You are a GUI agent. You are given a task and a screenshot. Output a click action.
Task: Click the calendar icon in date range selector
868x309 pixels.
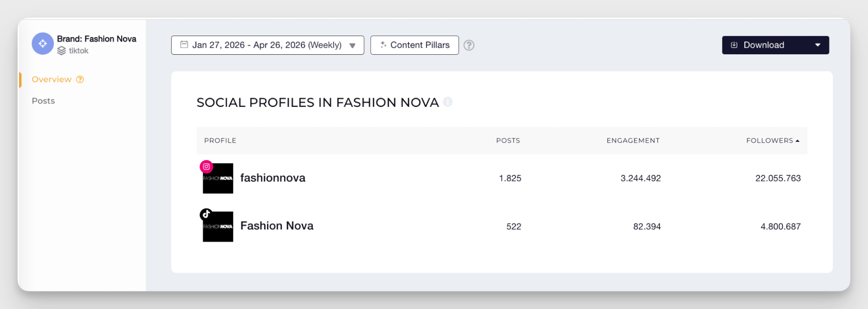(184, 44)
